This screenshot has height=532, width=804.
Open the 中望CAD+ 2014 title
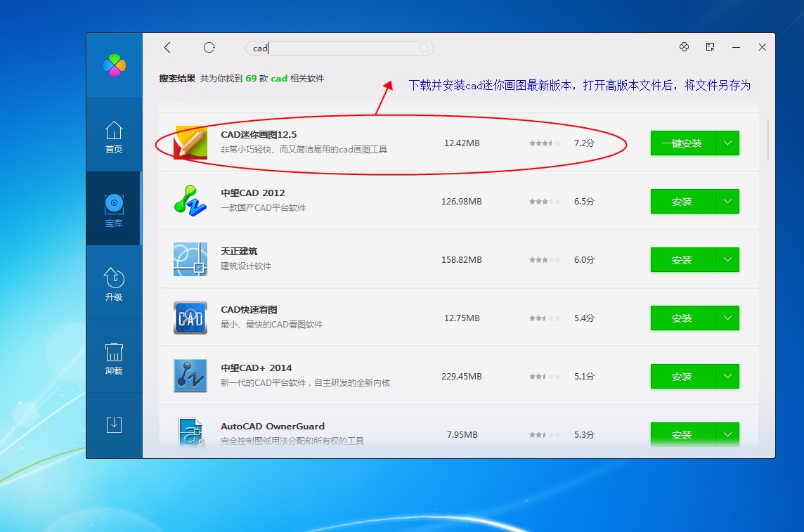tap(256, 368)
